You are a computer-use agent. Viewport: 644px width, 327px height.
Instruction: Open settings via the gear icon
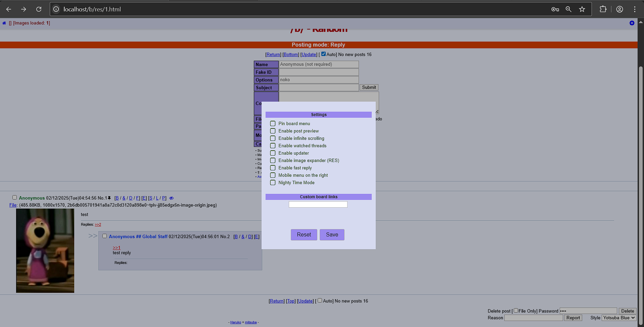point(632,23)
